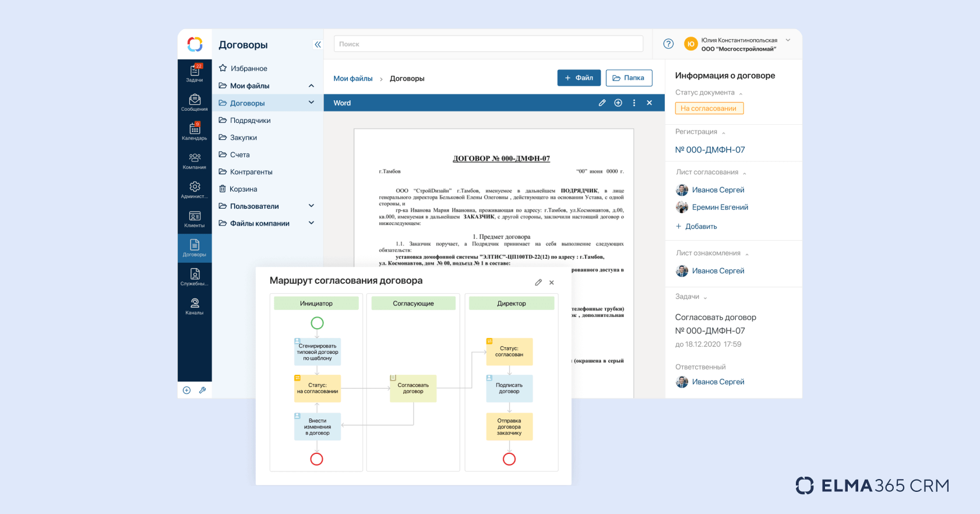Click the plus circle at the sidebar bottom
Screen dimensions: 980x514
coord(186,390)
